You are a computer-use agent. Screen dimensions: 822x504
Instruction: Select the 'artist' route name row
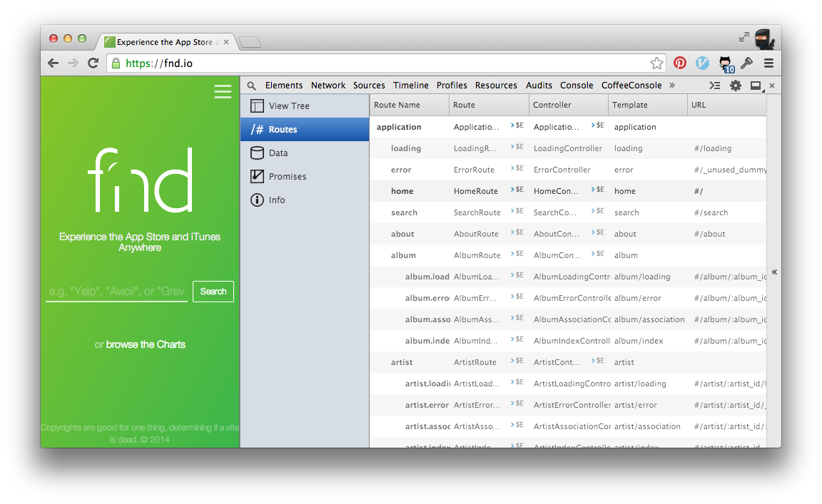pos(402,362)
